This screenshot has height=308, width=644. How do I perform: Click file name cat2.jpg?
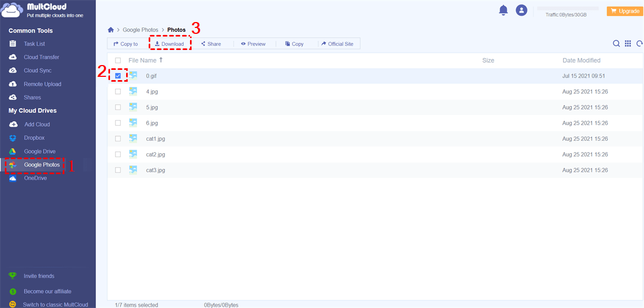[x=156, y=154]
